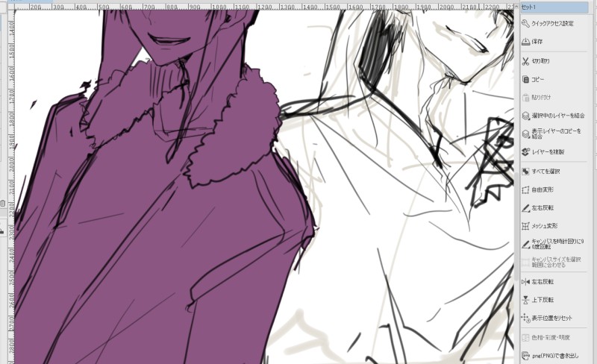Click 表示位置をリセット reset view icon
Image resolution: width=597 pixels, height=364 pixels.
(525, 318)
